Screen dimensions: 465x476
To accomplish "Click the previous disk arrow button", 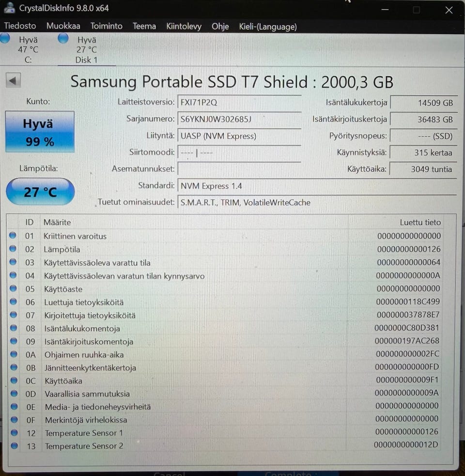I will point(13,80).
